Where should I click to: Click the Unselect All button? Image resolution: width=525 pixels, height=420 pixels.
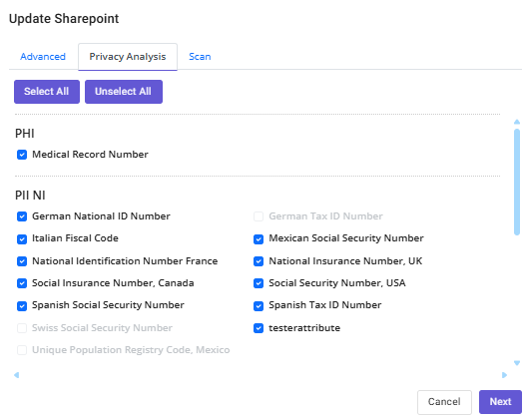pos(124,92)
